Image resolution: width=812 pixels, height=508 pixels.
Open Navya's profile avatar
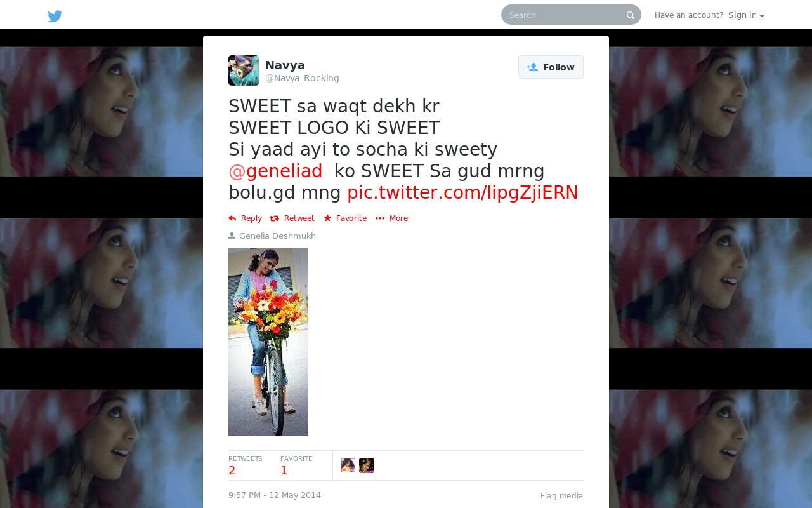244,70
